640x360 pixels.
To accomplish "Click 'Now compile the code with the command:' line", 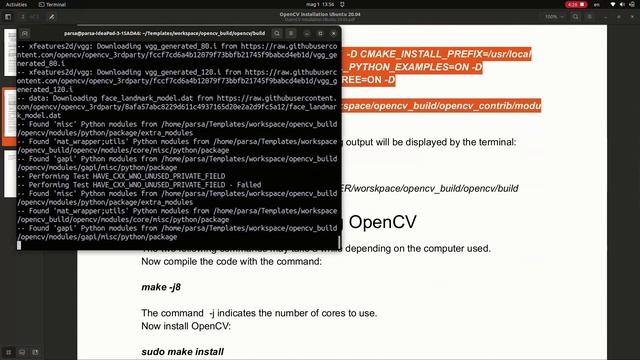I will pyautogui.click(x=231, y=262).
